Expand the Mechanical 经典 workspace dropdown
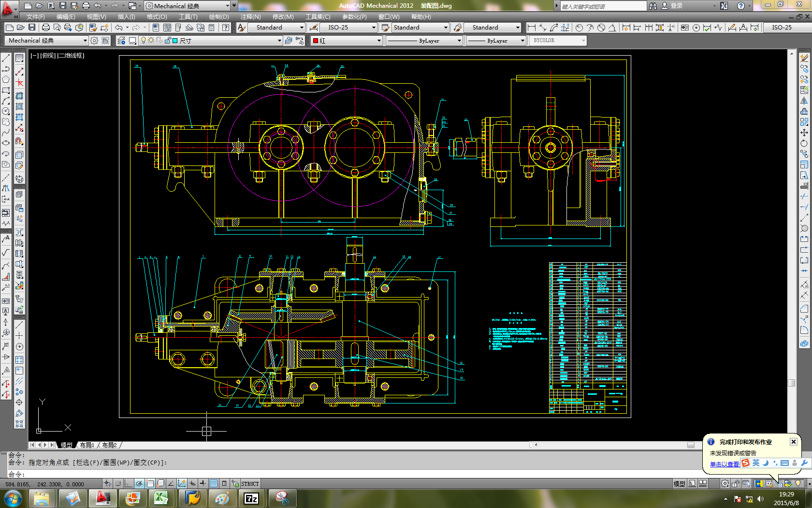Viewport: 812px width, 508px height. [x=85, y=41]
